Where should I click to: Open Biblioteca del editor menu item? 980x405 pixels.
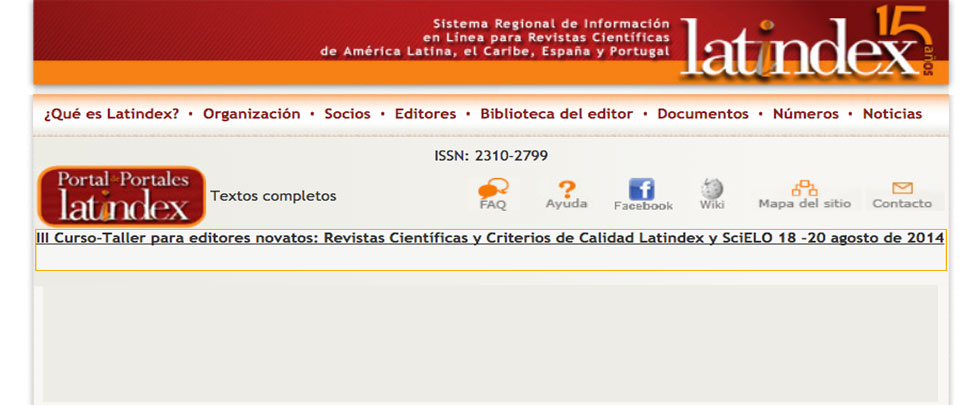coord(556,114)
